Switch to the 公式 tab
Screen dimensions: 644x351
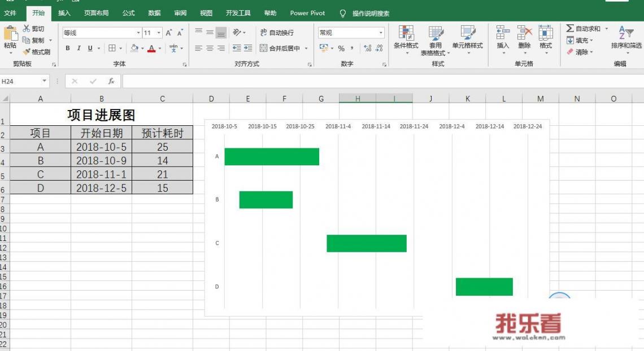[x=129, y=13]
